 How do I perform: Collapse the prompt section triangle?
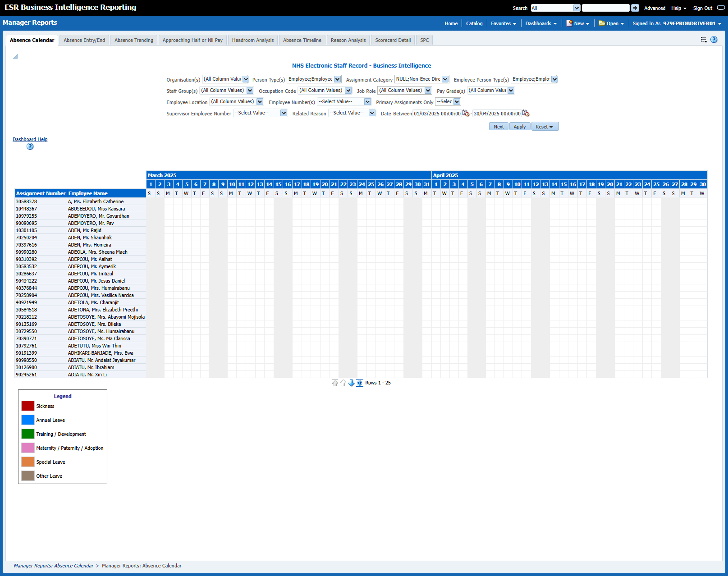pyautogui.click(x=15, y=57)
